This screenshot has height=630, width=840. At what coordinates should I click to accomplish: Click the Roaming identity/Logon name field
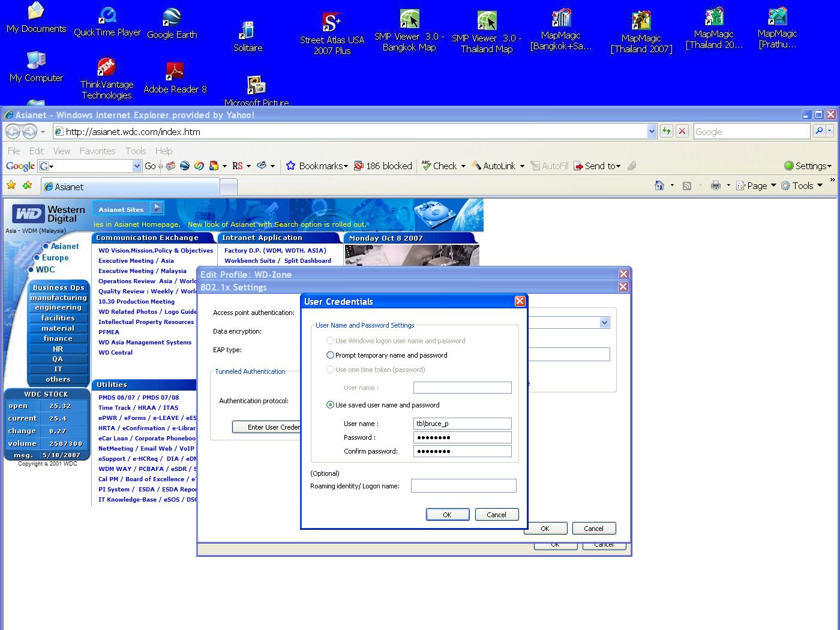464,486
